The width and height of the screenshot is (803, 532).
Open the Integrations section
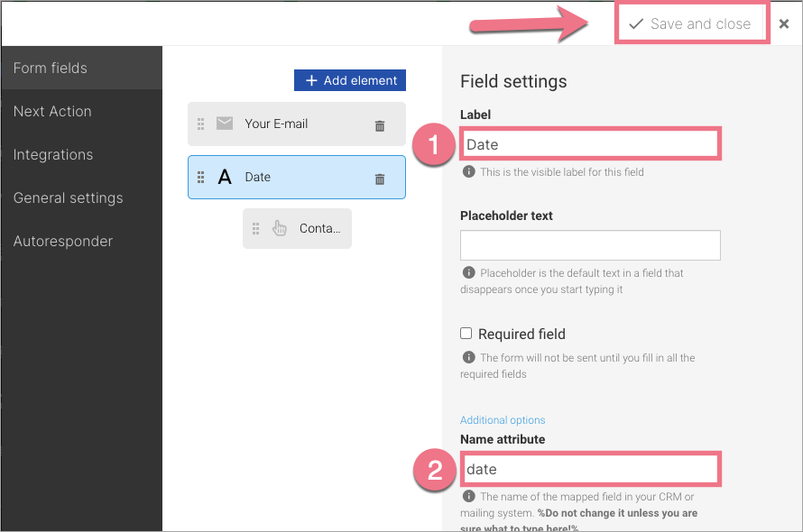[x=51, y=154]
